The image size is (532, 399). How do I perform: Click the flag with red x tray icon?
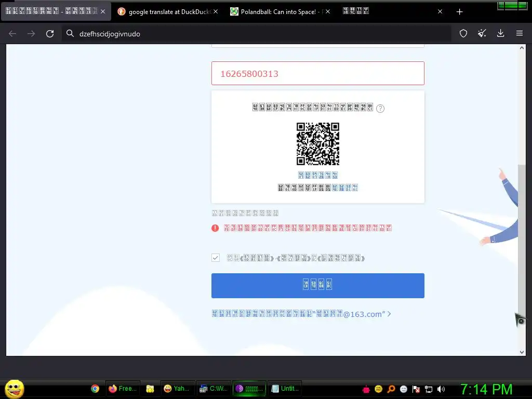pyautogui.click(x=416, y=389)
